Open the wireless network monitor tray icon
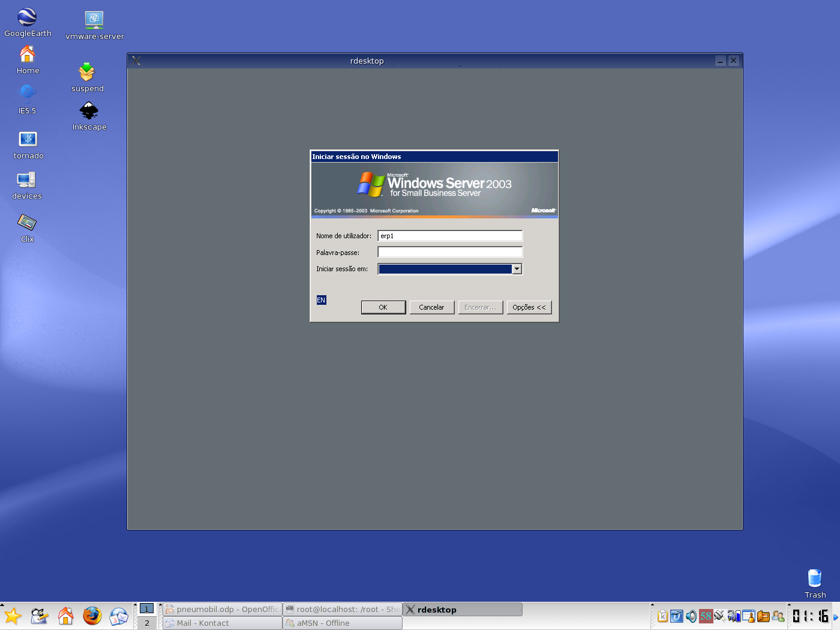Image resolution: width=840 pixels, height=630 pixels. [x=734, y=616]
